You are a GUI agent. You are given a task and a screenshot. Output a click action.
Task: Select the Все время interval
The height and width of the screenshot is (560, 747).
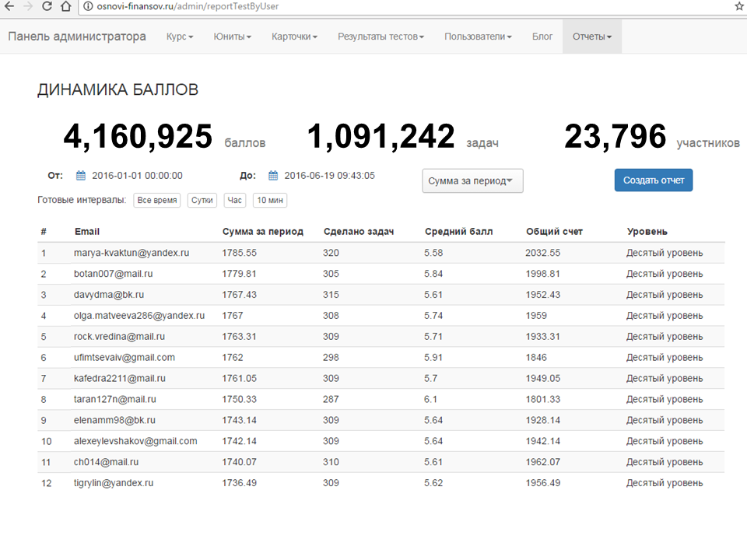point(157,200)
